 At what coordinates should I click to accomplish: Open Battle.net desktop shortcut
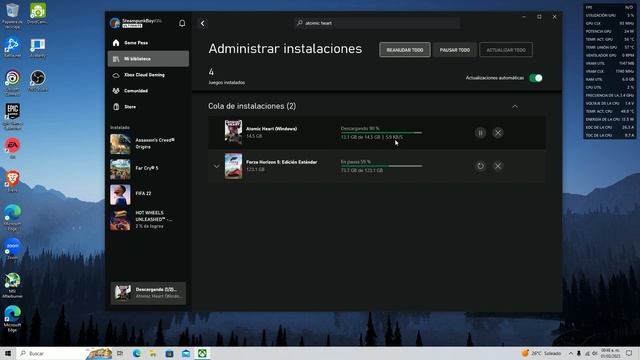coord(12,47)
